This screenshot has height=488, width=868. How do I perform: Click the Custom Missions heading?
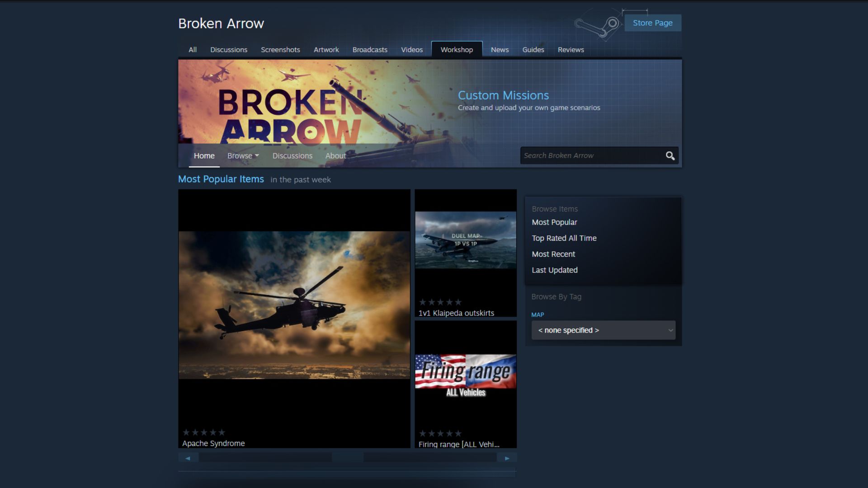click(503, 95)
